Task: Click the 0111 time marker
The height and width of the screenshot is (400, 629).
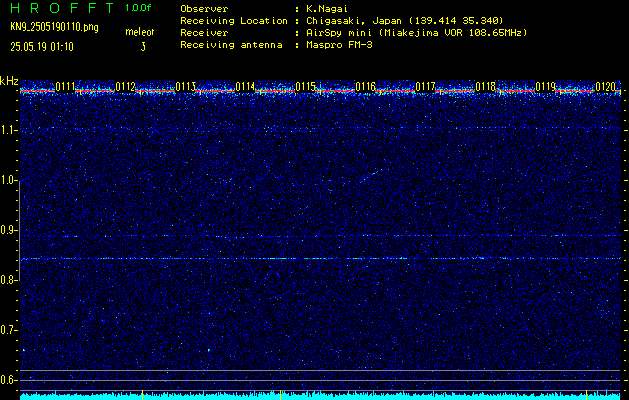Action: (x=65, y=86)
